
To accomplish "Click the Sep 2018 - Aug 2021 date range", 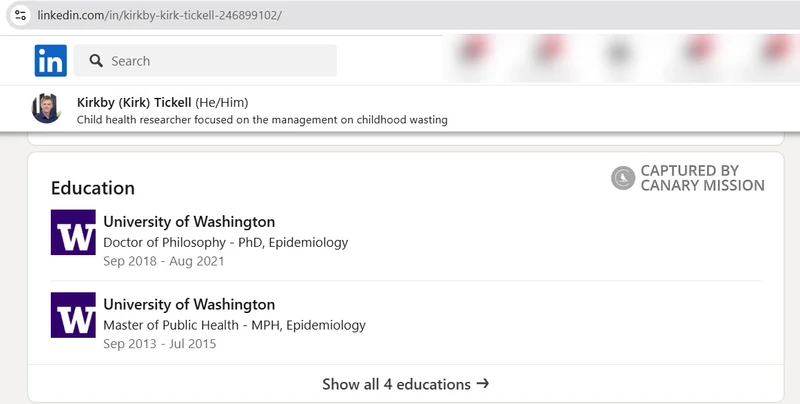I will pyautogui.click(x=164, y=261).
